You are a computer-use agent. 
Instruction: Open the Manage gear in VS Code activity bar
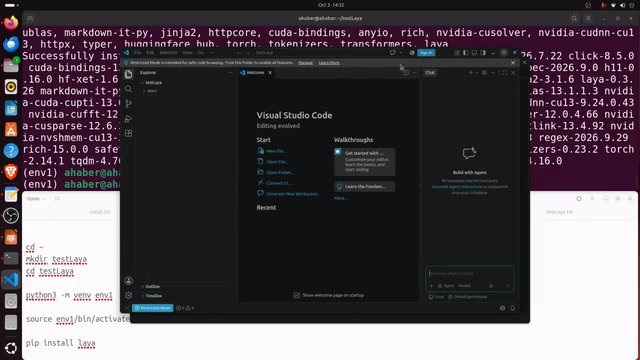click(129, 295)
